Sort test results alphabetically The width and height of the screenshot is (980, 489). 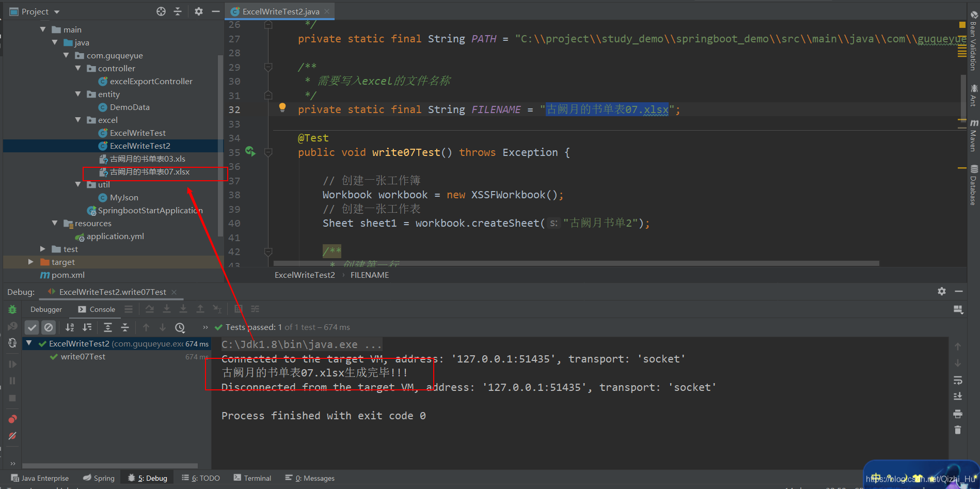pyautogui.click(x=70, y=327)
